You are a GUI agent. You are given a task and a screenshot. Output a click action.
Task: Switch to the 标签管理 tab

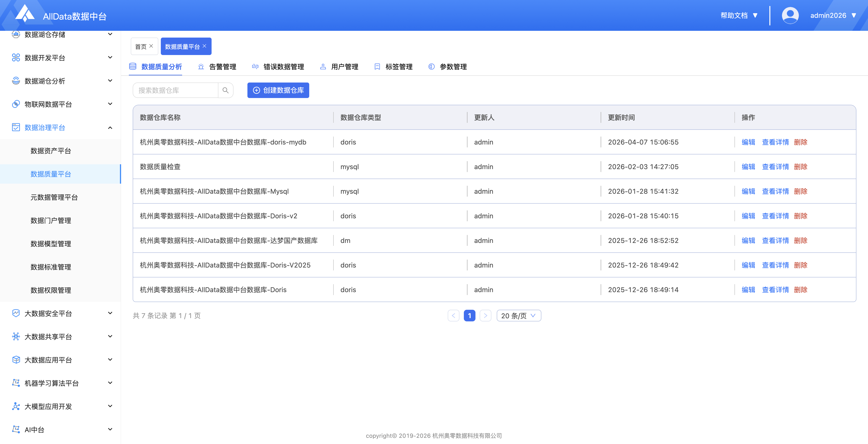click(x=393, y=67)
